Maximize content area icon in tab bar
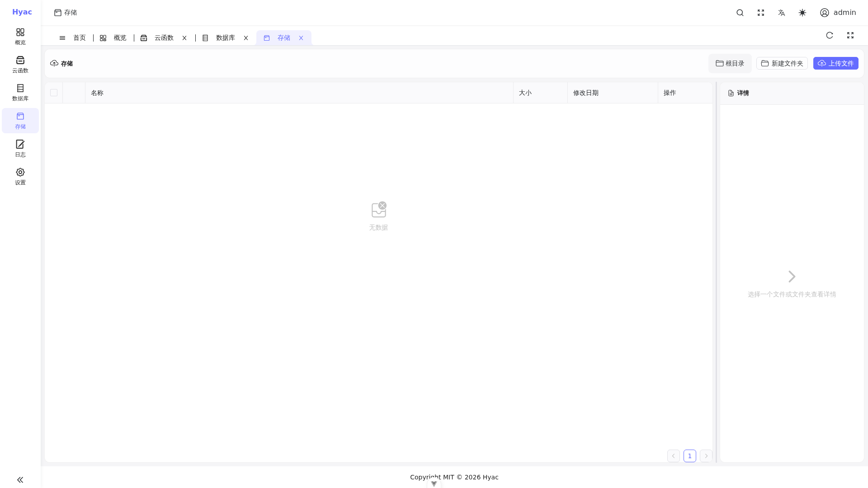The width and height of the screenshot is (868, 488). [850, 35]
